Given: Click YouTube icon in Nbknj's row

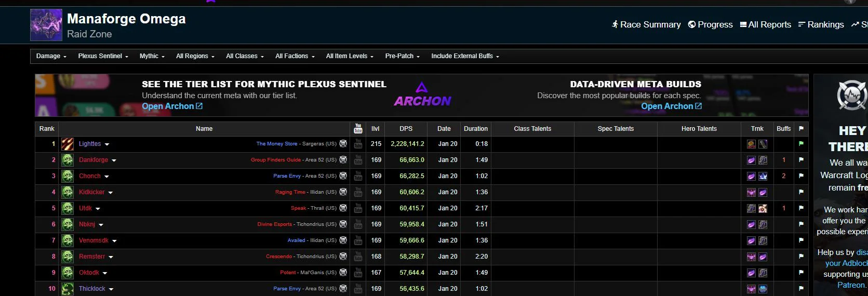Looking at the screenshot, I should coord(358,224).
